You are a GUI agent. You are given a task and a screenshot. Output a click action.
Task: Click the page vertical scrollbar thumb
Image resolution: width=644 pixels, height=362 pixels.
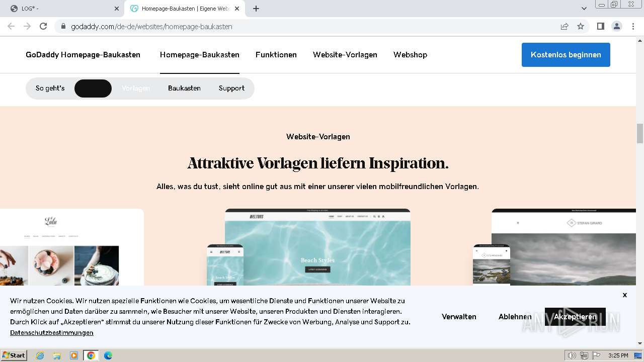point(640,133)
